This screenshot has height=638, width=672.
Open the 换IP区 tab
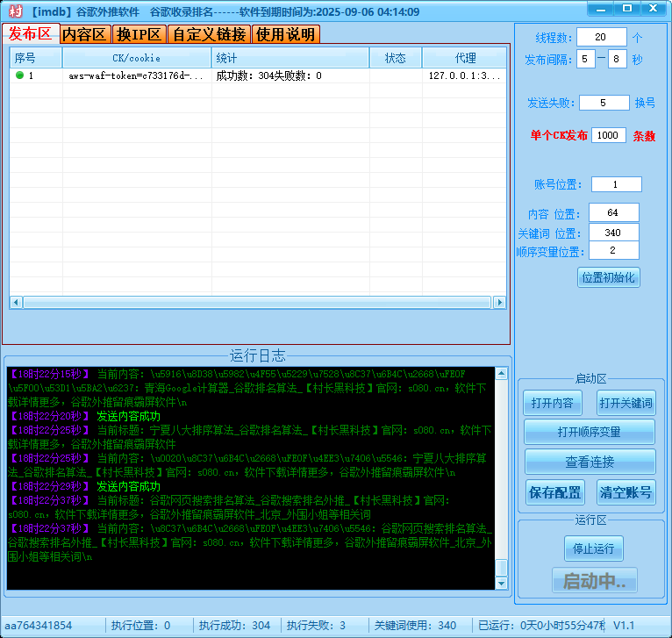click(x=139, y=34)
